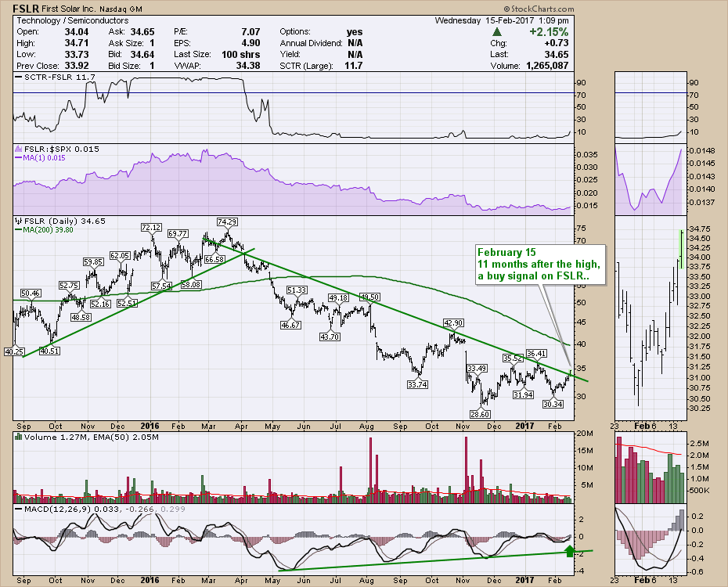Click the Options yes value
Viewport: 728px width, 587px height.
point(355,32)
